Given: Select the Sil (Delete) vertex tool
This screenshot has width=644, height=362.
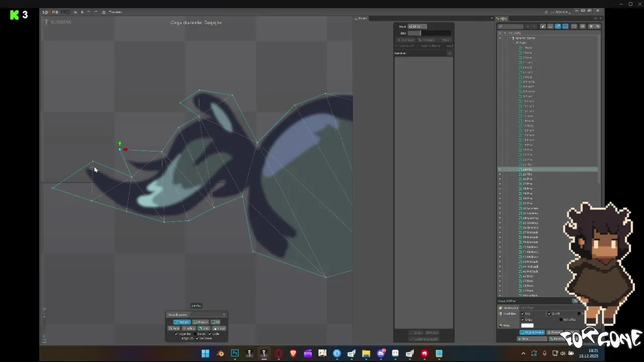Looking at the screenshot, I should click(215, 322).
